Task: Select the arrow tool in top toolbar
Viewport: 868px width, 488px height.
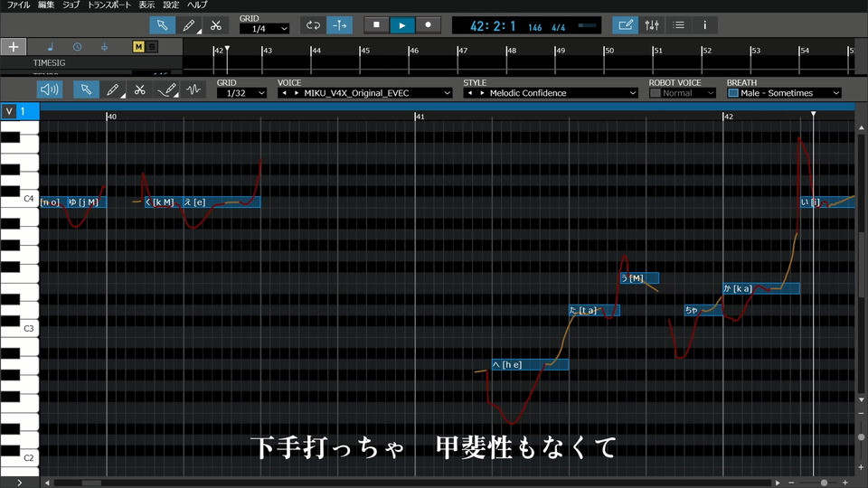Action: tap(162, 25)
